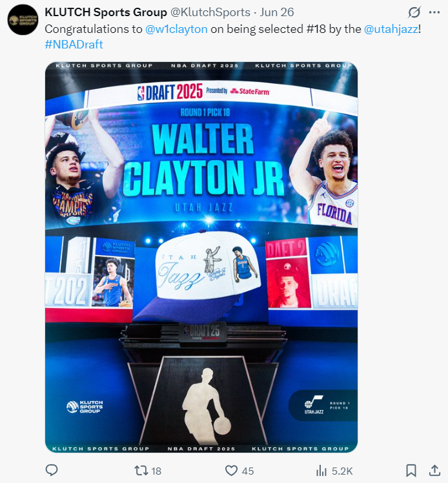Open the Jun 26 post timestamp
Viewport: 448px width, 483px height.
[277, 12]
